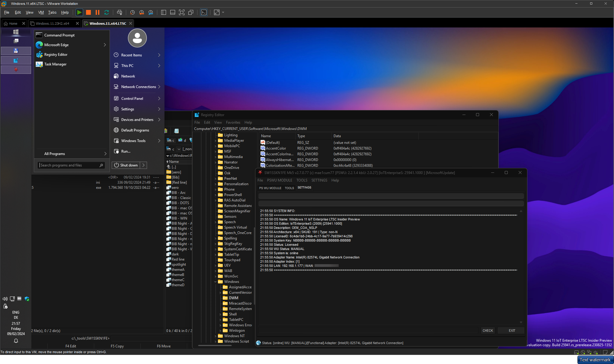Enter full screen mode via toolbar icon
The height and width of the screenshot is (364, 614).
181,12
